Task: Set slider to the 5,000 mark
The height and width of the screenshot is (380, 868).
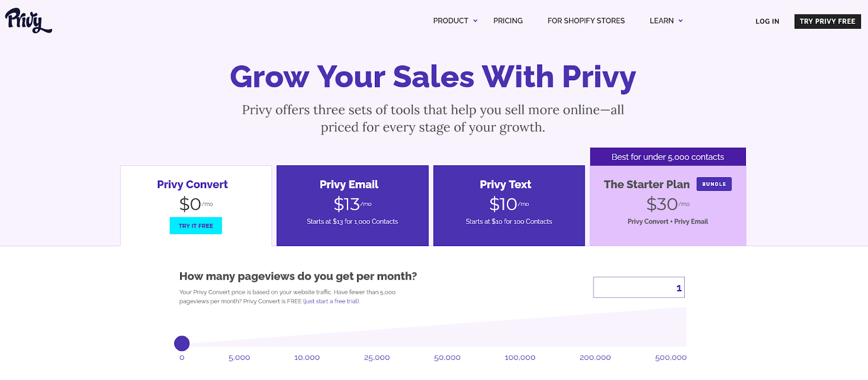Action: [x=239, y=358]
